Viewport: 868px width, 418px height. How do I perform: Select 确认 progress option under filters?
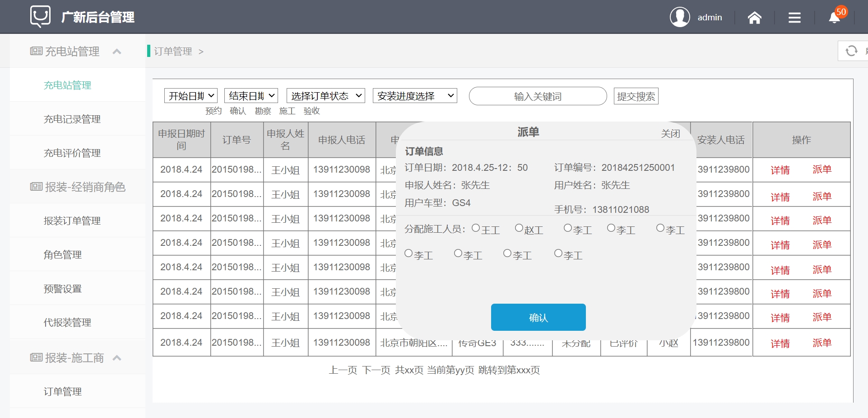click(x=238, y=111)
